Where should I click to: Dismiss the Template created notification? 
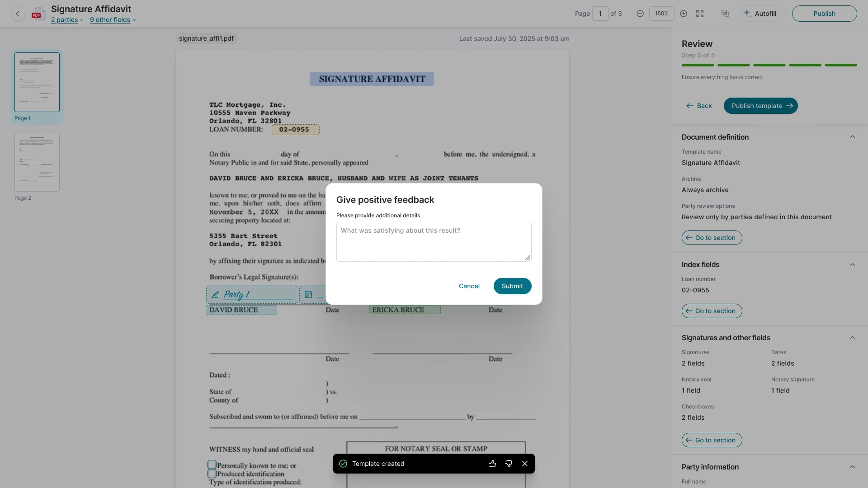click(525, 464)
